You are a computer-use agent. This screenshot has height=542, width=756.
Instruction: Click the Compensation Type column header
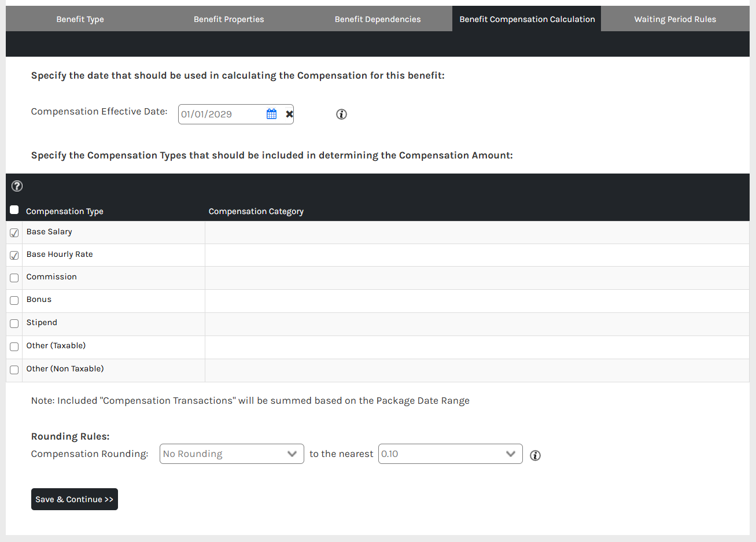[65, 211]
